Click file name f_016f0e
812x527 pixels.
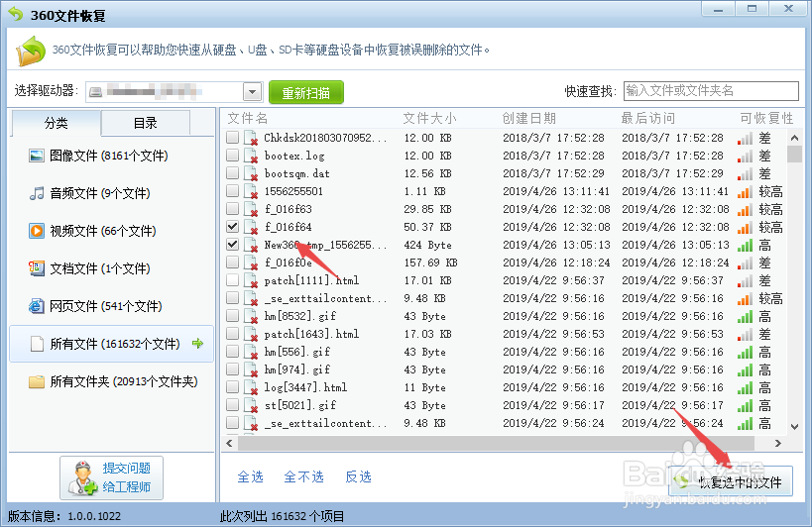[289, 263]
